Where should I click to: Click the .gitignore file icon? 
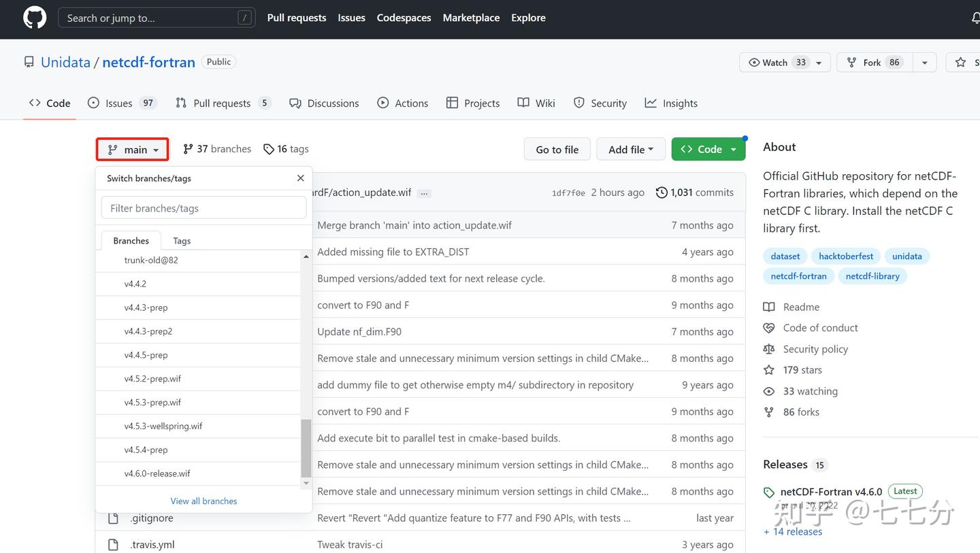coord(113,518)
